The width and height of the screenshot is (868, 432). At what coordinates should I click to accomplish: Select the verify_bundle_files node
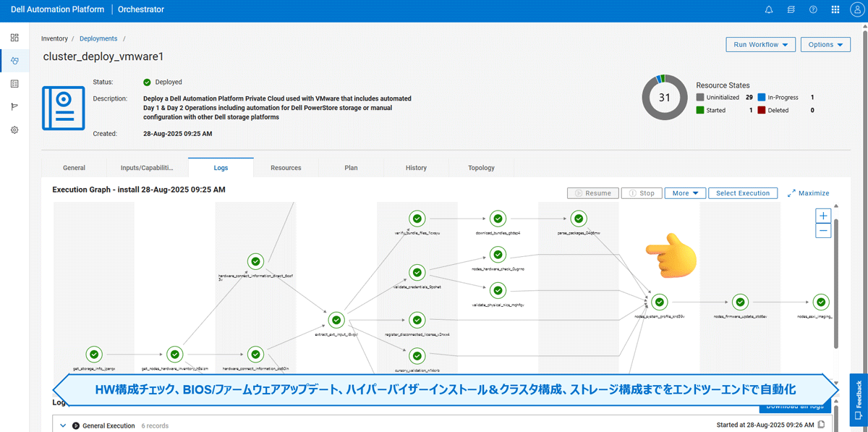417,219
